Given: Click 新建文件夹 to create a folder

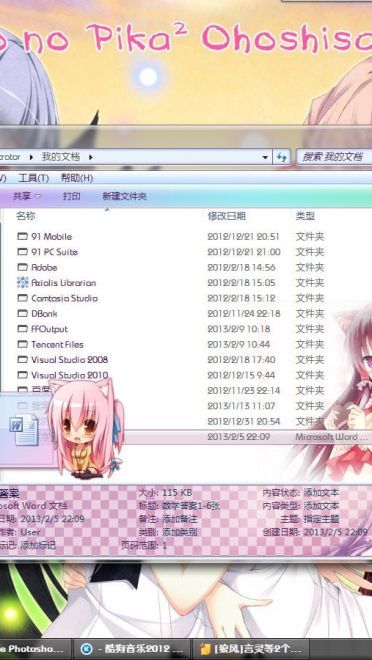Looking at the screenshot, I should pos(124,196).
